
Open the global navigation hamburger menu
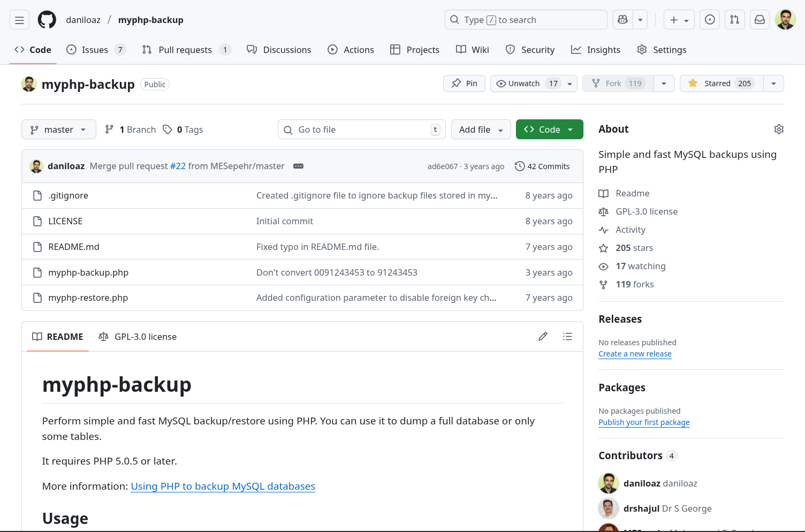19,19
